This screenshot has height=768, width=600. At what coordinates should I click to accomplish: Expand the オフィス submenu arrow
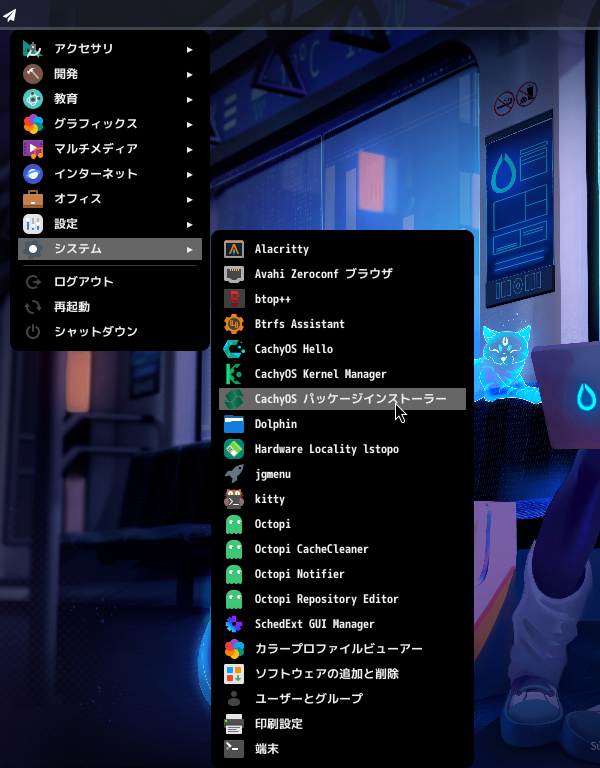[190, 199]
